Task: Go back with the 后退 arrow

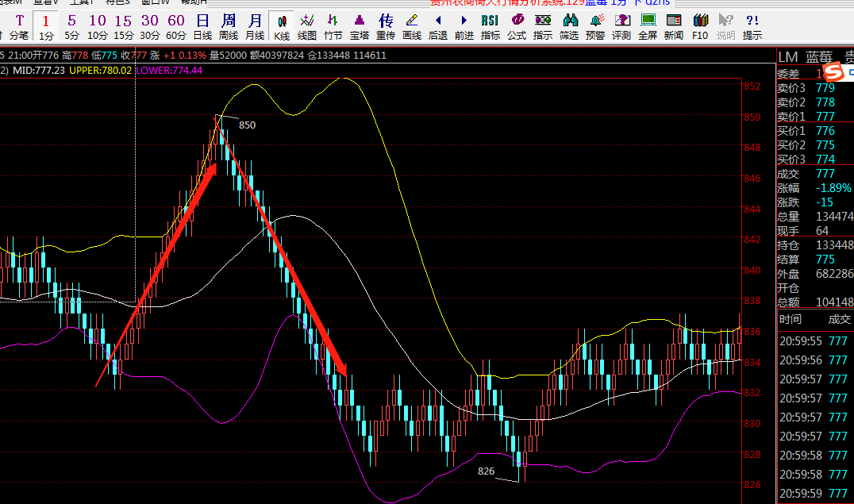Action: pos(437,27)
